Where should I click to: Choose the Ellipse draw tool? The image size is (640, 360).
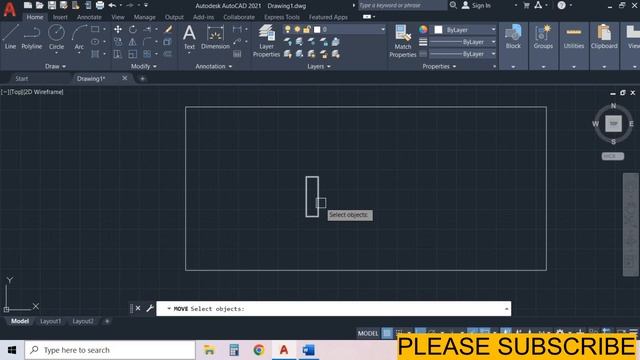point(95,42)
